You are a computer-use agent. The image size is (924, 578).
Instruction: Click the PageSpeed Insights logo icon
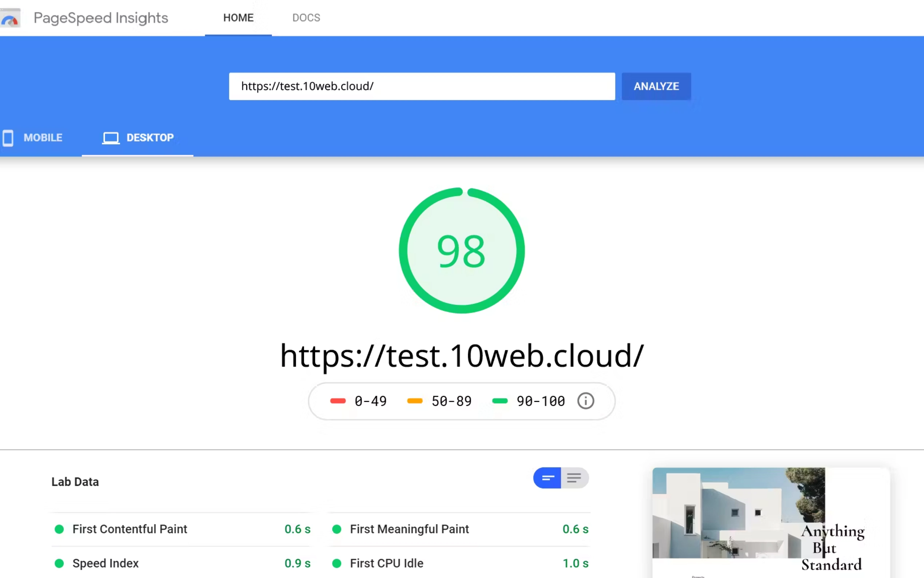coord(10,18)
